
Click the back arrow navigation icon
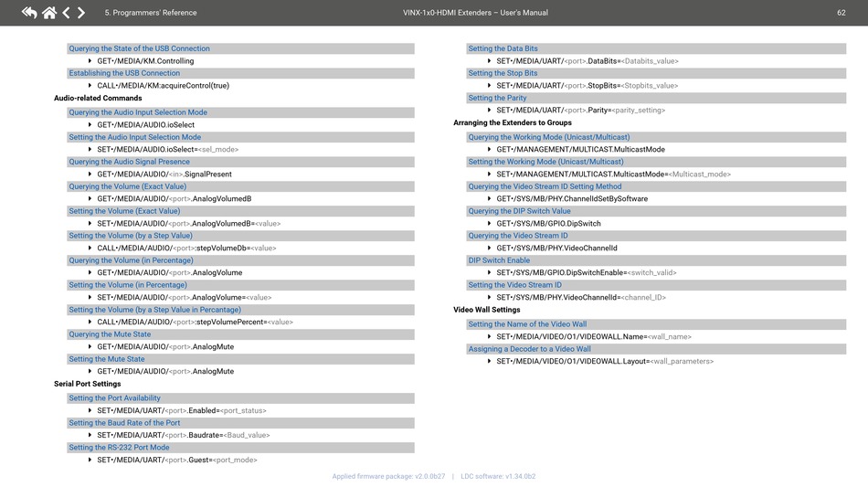29,13
